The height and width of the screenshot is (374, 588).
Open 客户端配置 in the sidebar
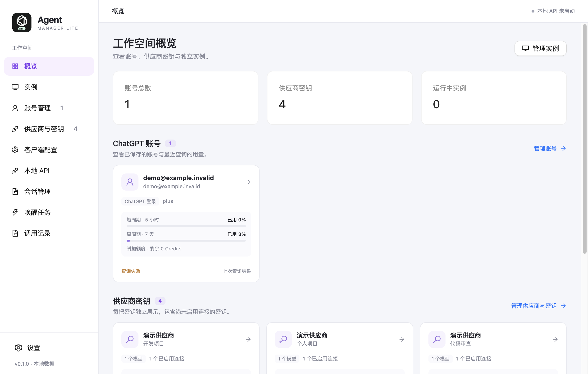pyautogui.click(x=49, y=150)
